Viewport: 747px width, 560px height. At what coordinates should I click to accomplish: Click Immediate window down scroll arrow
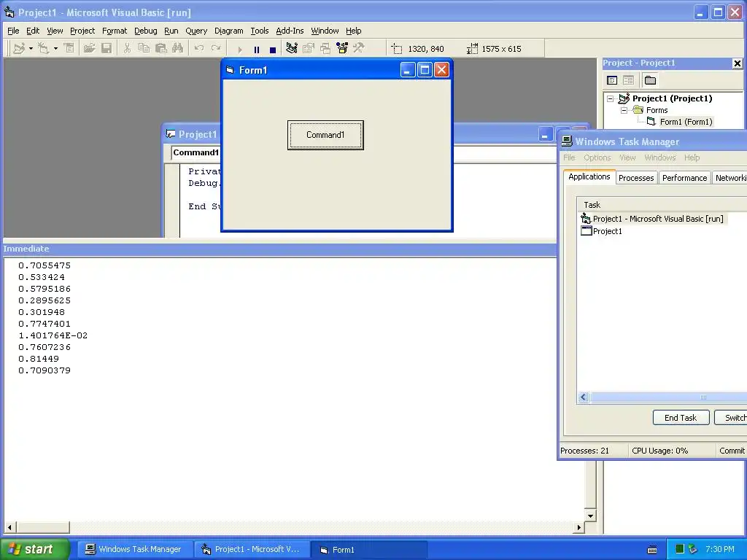click(590, 516)
